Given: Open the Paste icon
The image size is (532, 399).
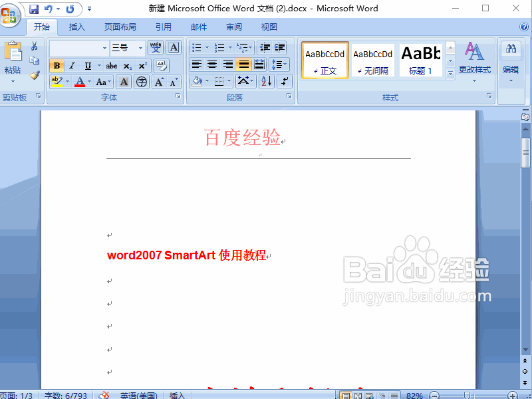Looking at the screenshot, I should tap(13, 51).
